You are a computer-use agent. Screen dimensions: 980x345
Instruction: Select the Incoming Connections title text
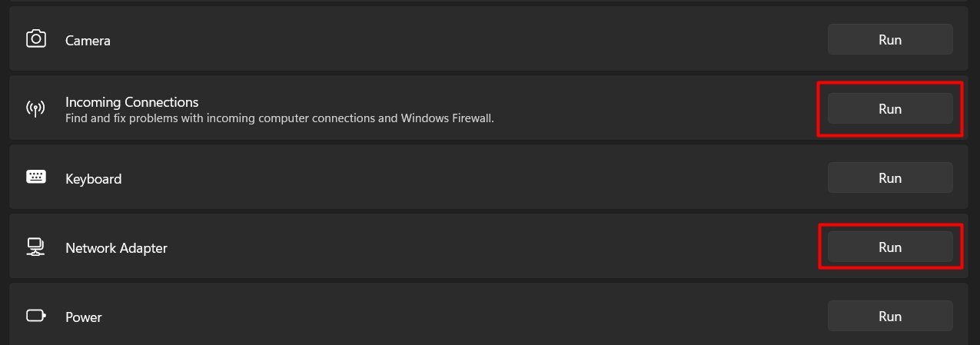[x=131, y=102]
